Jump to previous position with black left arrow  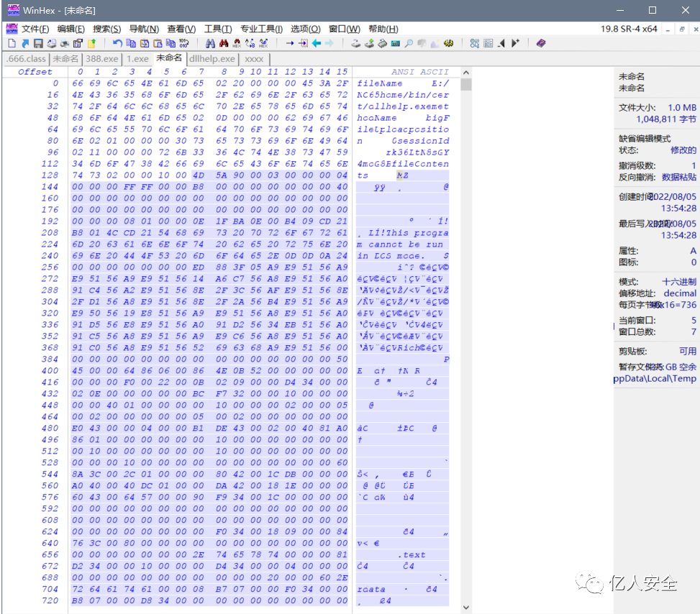click(x=501, y=43)
